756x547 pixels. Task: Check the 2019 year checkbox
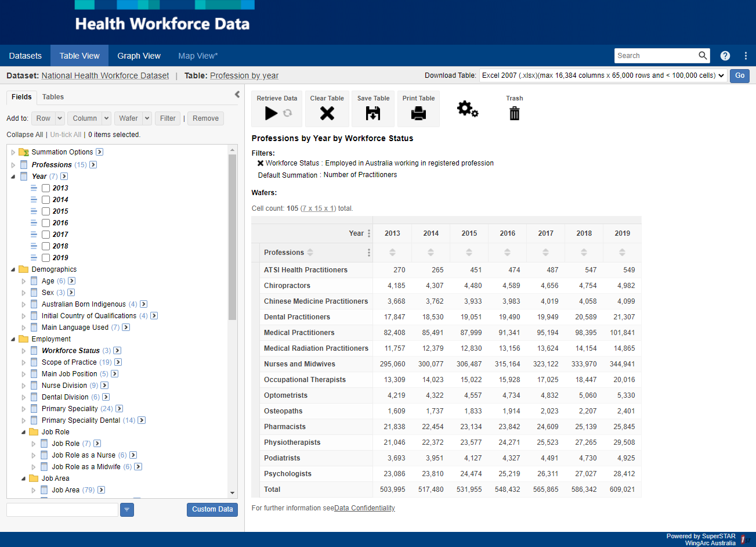(46, 258)
